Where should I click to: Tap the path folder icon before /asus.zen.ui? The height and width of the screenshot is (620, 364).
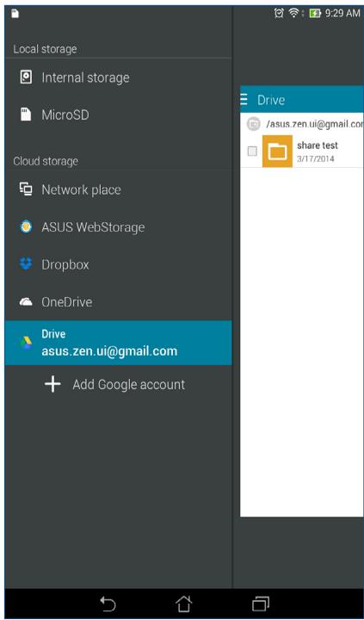click(254, 124)
